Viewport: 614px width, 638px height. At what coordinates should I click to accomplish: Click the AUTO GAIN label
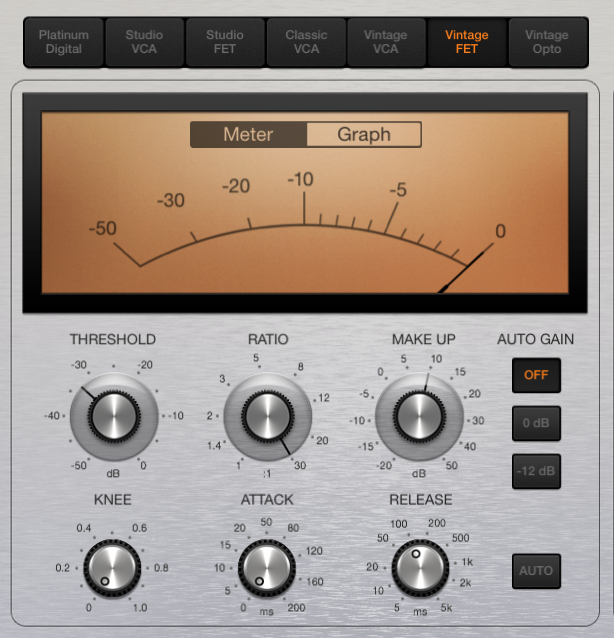coord(535,339)
